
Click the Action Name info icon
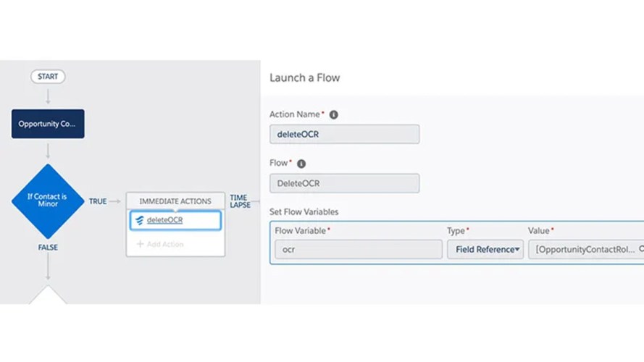coord(333,114)
